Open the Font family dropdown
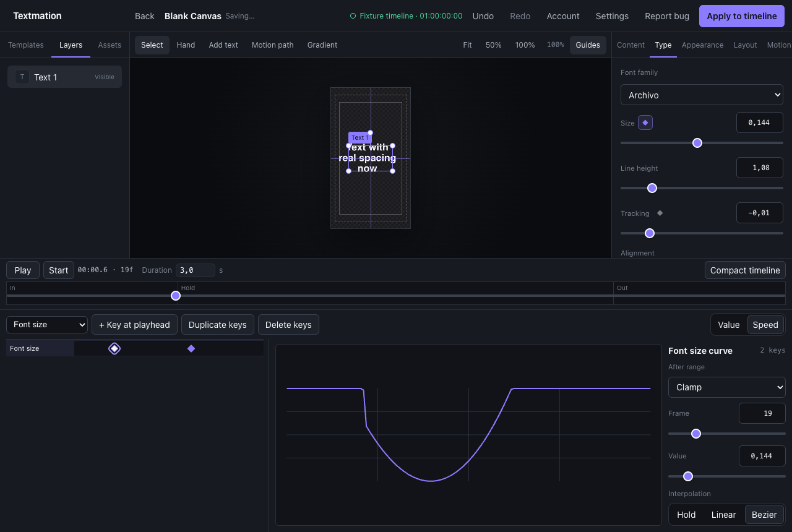 click(702, 95)
